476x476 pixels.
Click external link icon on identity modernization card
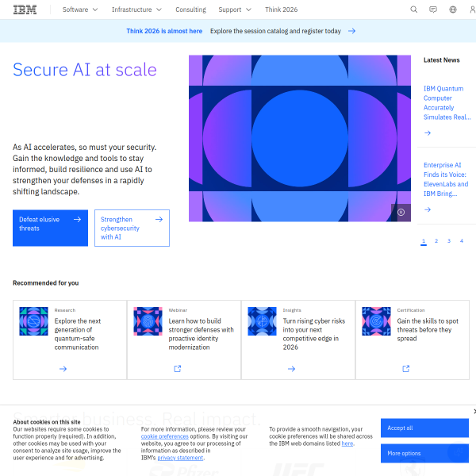pyautogui.click(x=177, y=369)
